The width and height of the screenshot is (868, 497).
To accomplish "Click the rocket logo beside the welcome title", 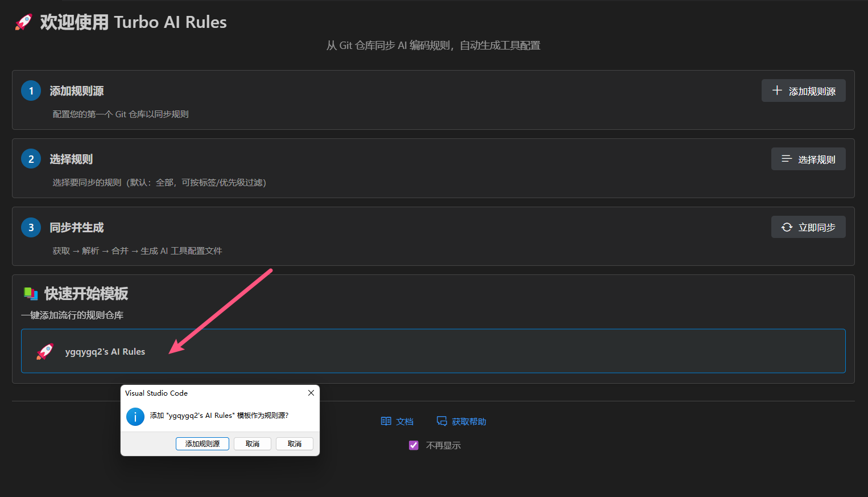I will click(x=23, y=22).
